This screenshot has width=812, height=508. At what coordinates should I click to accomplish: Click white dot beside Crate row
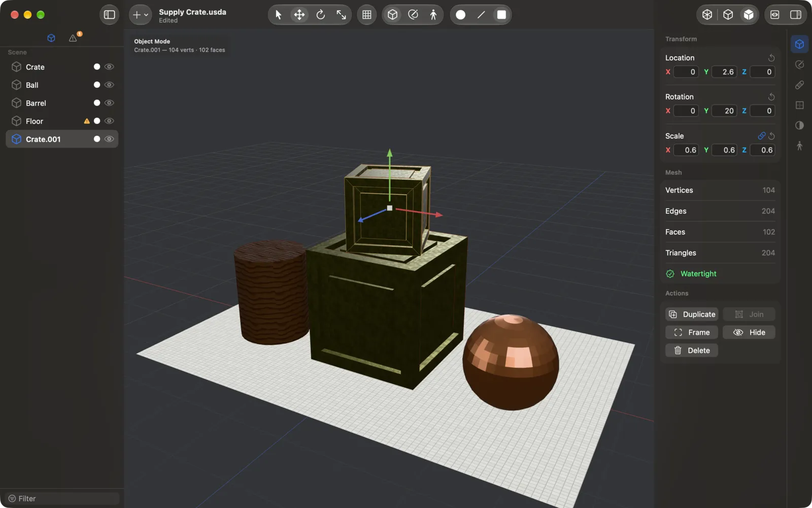point(97,67)
